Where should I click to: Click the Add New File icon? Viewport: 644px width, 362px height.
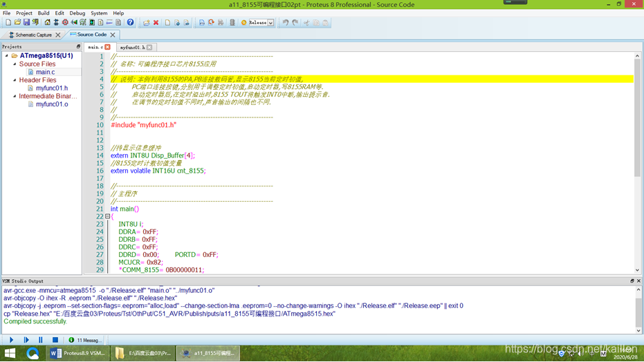click(x=167, y=23)
